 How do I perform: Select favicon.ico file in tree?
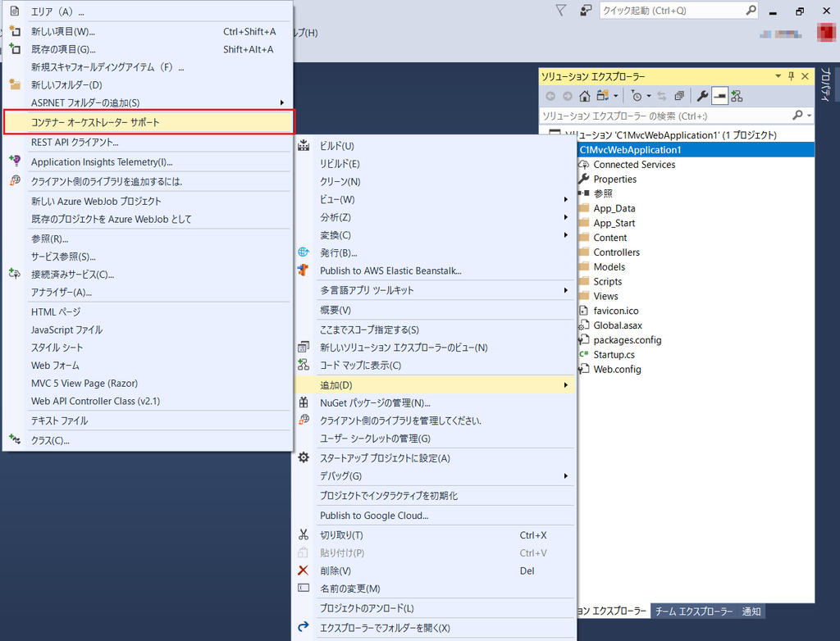615,311
